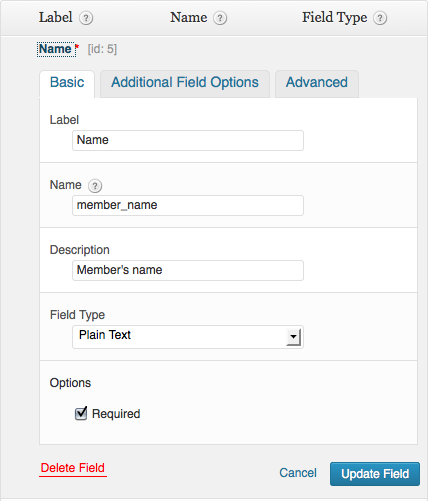Viewport: 429px width, 501px height.
Task: Select the Plain Text combo box
Action: [x=188, y=337]
